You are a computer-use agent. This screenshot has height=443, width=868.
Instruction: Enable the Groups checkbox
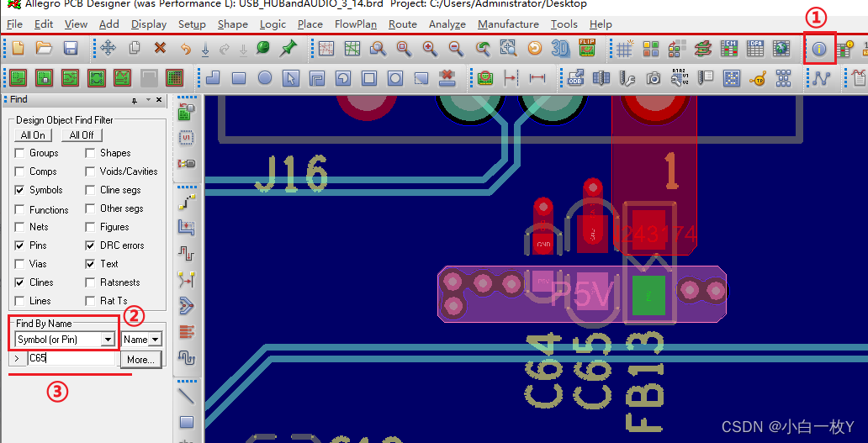[x=20, y=153]
